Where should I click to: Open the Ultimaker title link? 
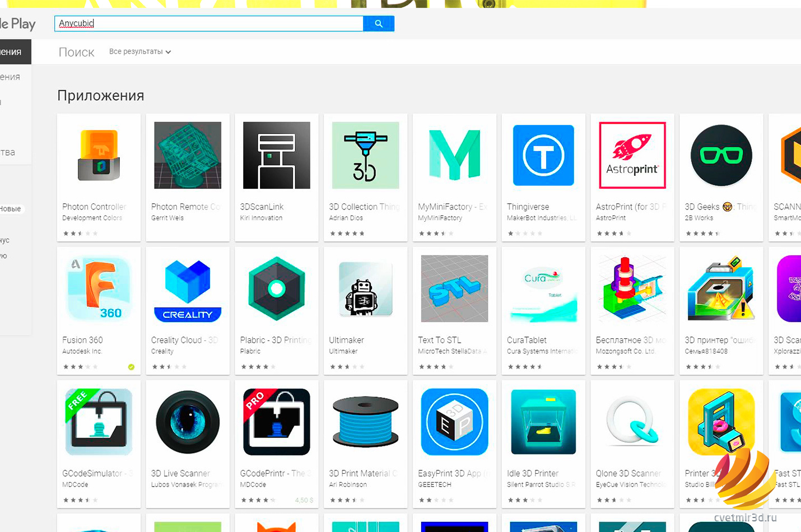tap(346, 340)
